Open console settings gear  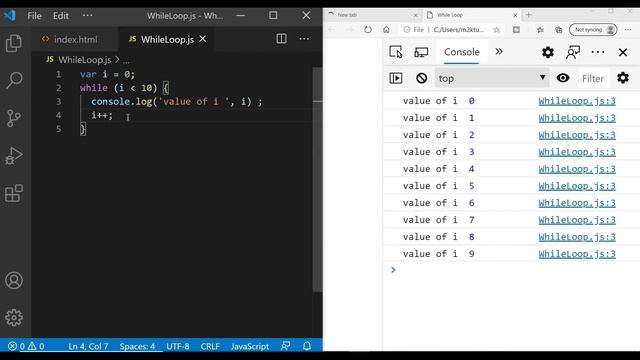click(623, 78)
